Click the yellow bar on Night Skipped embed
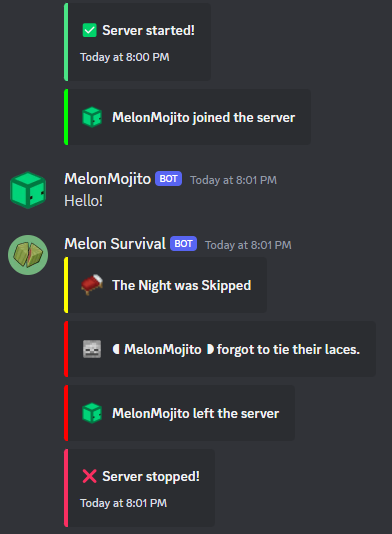This screenshot has width=392, height=534. tap(66, 285)
